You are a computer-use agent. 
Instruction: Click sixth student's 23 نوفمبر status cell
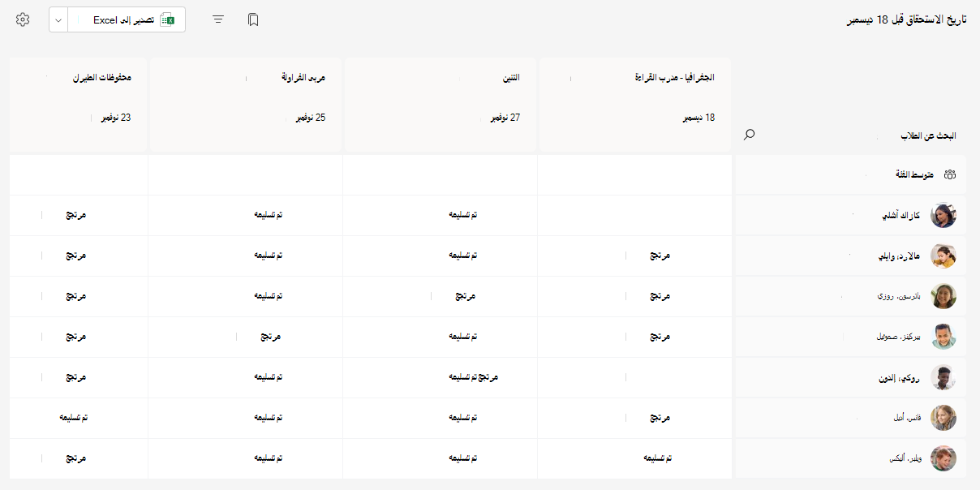pos(79,418)
